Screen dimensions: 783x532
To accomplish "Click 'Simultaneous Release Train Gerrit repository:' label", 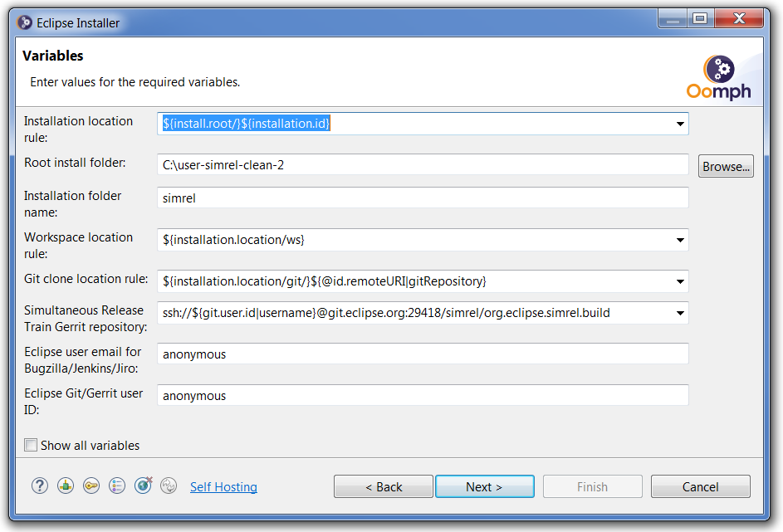I will tap(86, 319).
